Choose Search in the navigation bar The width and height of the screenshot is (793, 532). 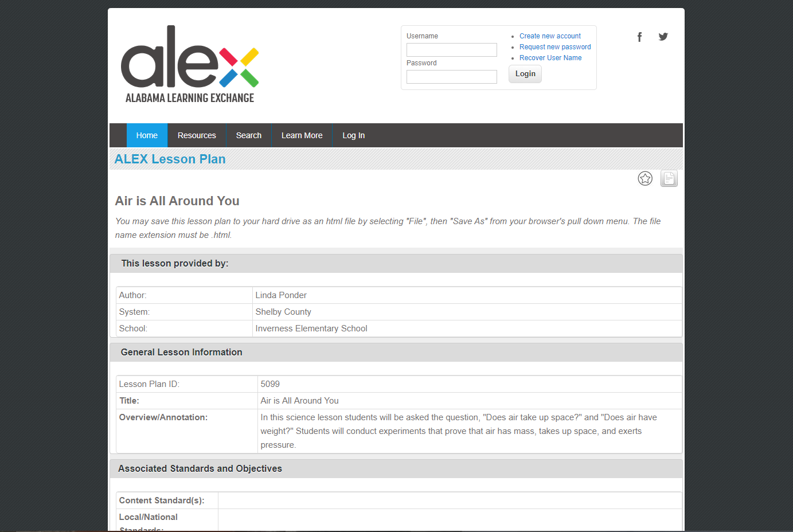click(248, 136)
